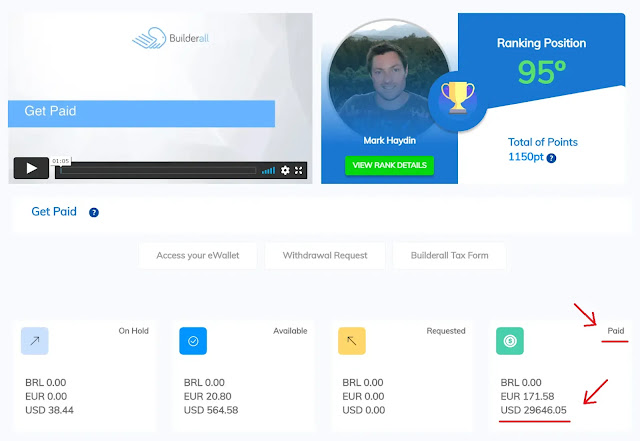Enter fullscreen on the video player
This screenshot has height=441, width=640.
pos(299,170)
